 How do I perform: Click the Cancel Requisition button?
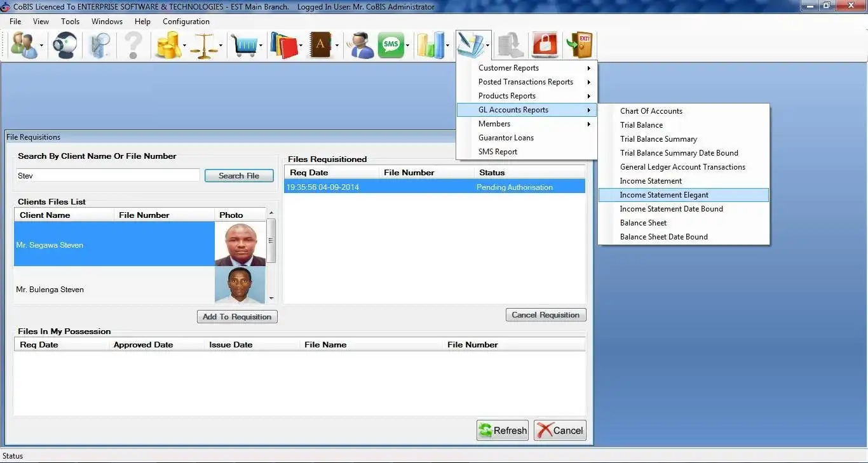tap(546, 315)
